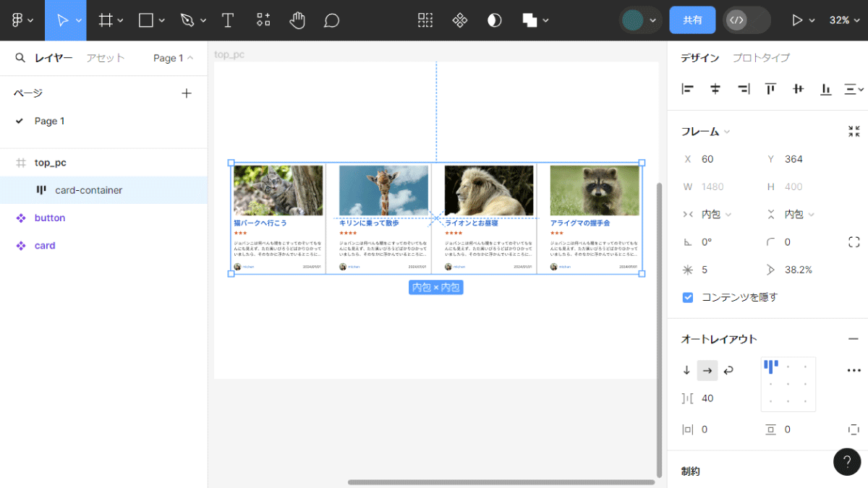Select the card-container layer
The width and height of the screenshot is (868, 488).
(103, 190)
